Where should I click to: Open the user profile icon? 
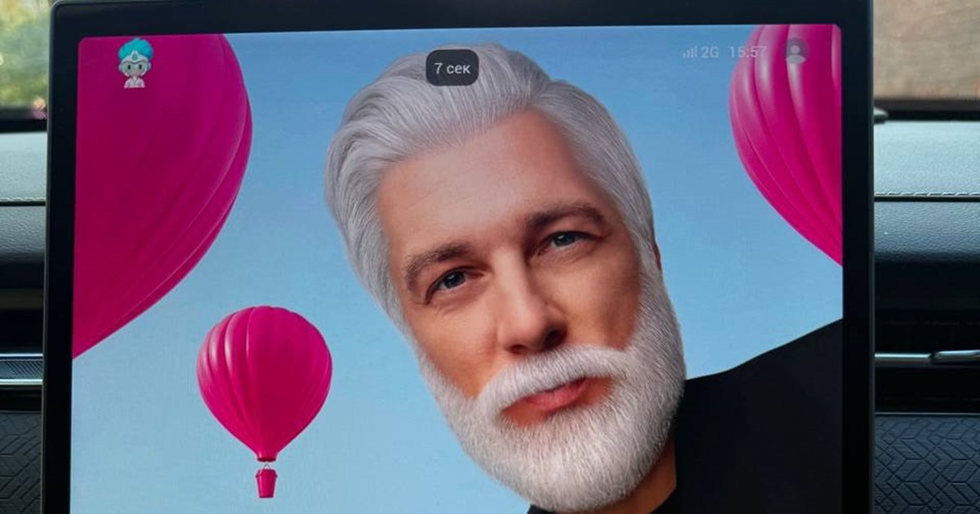[795, 51]
